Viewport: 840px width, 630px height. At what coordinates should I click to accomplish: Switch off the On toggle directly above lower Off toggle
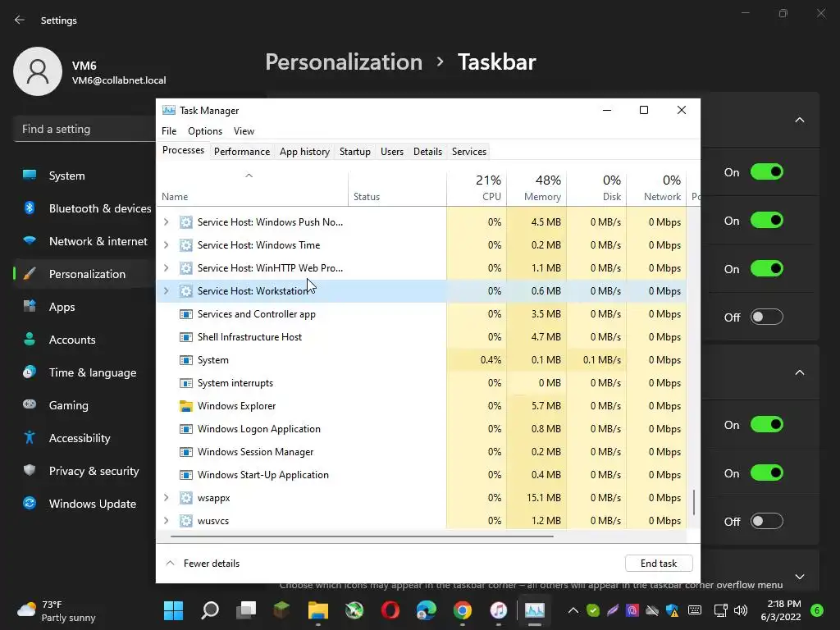pyautogui.click(x=767, y=472)
